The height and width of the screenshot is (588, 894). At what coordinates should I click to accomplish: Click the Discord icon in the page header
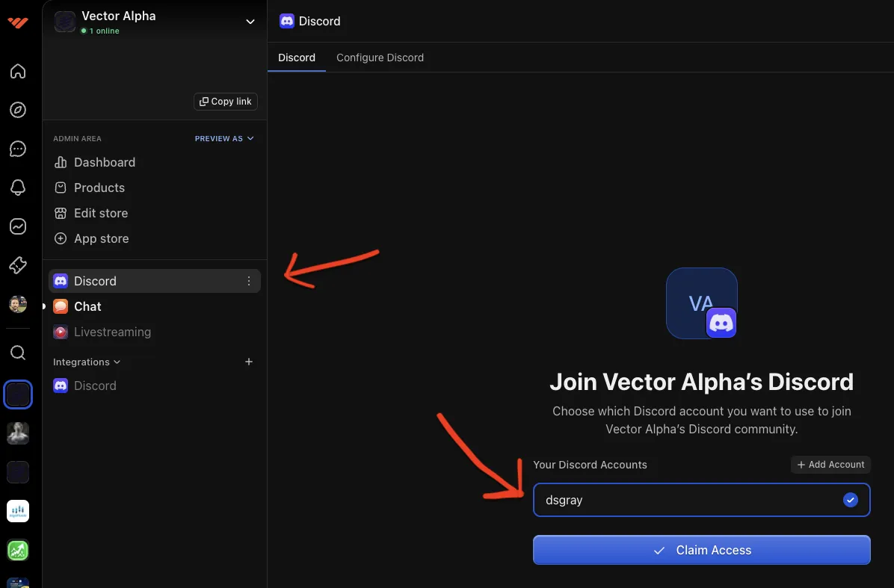tap(287, 21)
